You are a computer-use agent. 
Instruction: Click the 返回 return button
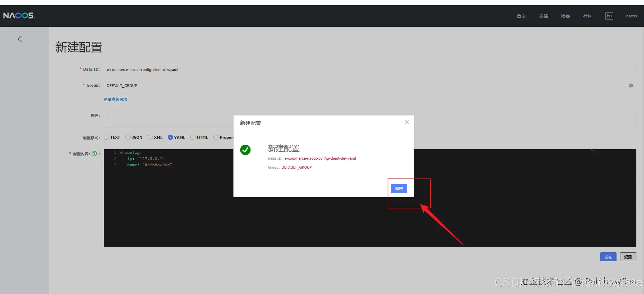(628, 257)
